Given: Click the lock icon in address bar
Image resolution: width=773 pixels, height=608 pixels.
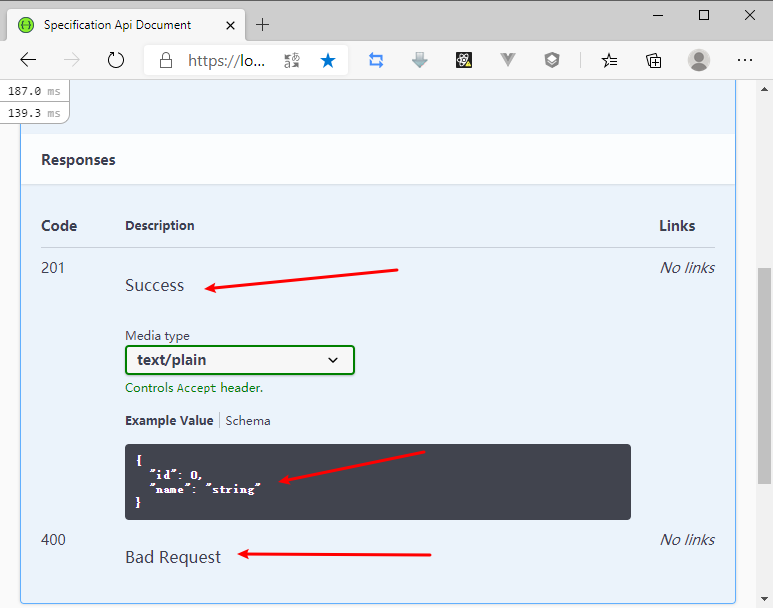Looking at the screenshot, I should pyautogui.click(x=166, y=60).
